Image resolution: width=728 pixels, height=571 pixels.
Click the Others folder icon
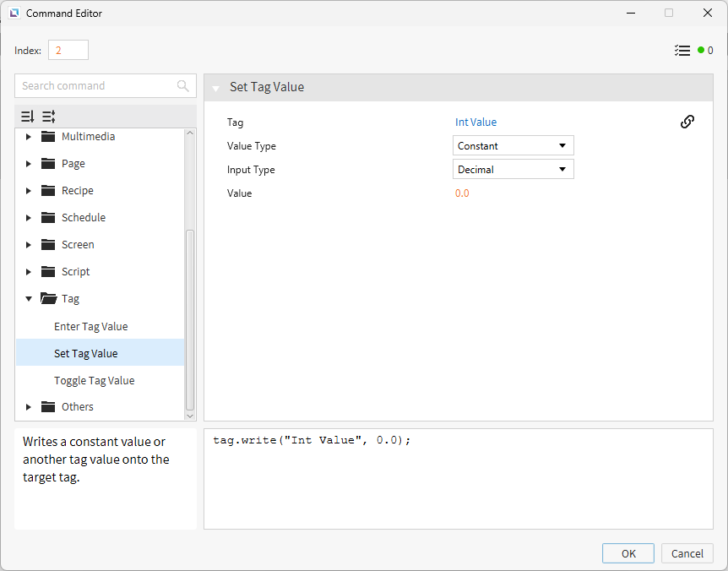coord(48,406)
